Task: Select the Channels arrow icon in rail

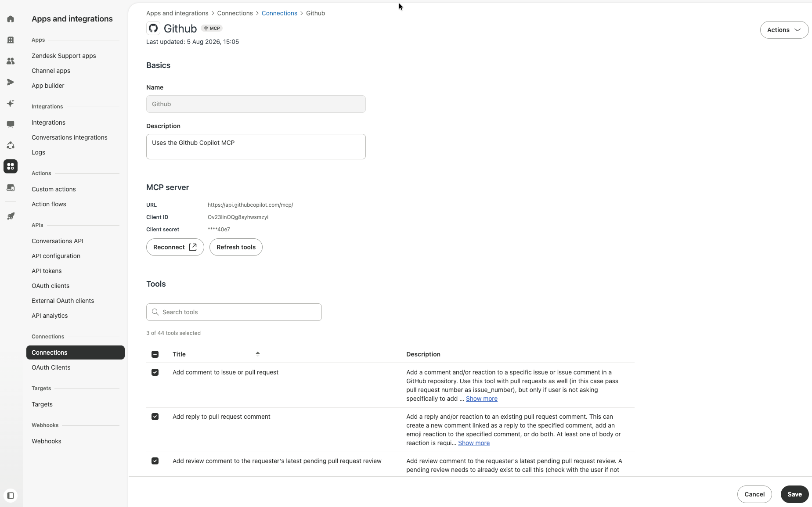Action: (11, 82)
